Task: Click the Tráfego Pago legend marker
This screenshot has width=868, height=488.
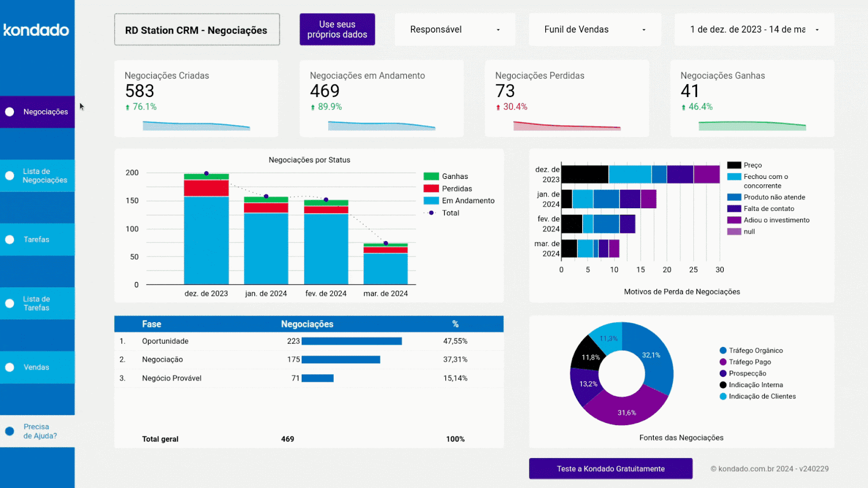Action: click(x=722, y=362)
